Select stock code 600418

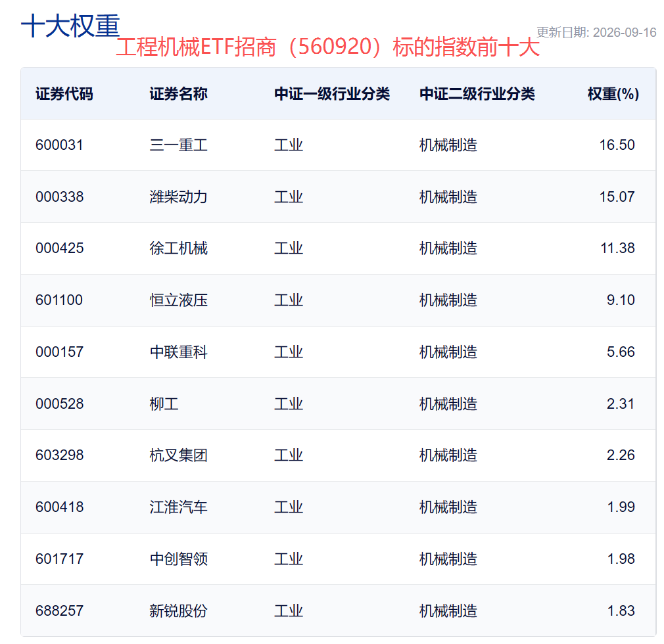click(x=60, y=507)
